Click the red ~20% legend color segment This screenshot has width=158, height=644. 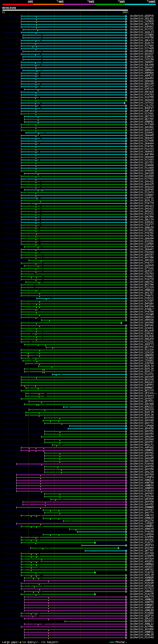(x=18, y=4)
